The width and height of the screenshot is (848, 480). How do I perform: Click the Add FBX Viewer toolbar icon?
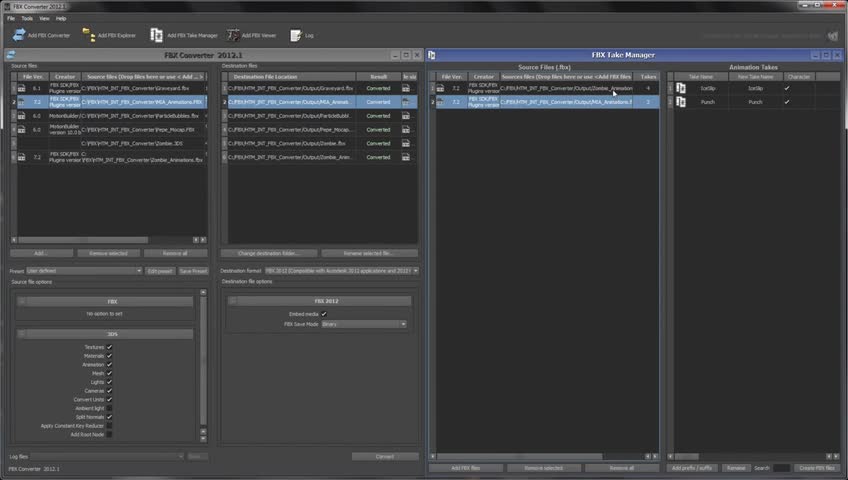coord(233,35)
